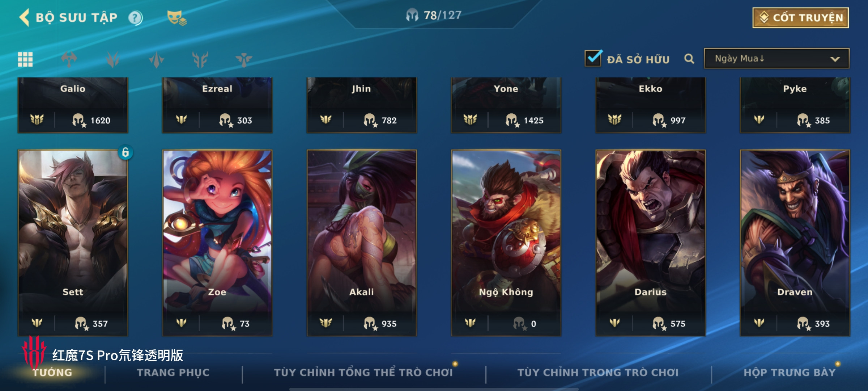Uncheck the Đã Sở Hữu checkbox
The image size is (868, 391).
[593, 58]
